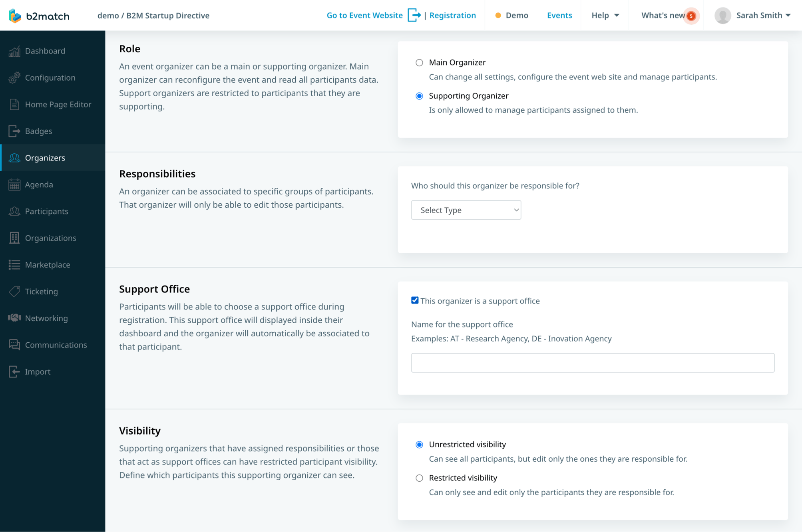The width and height of the screenshot is (802, 532).
Task: Expand the Help menu
Action: coord(604,15)
